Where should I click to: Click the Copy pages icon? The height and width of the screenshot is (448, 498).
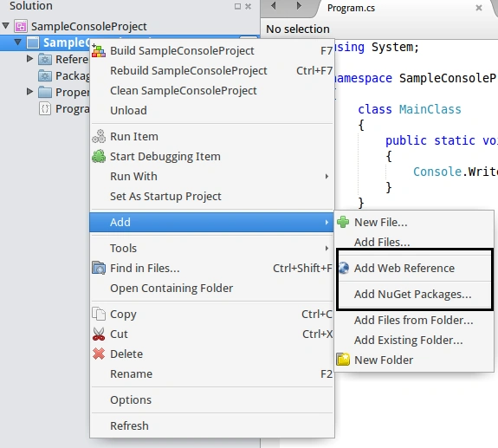tap(99, 314)
